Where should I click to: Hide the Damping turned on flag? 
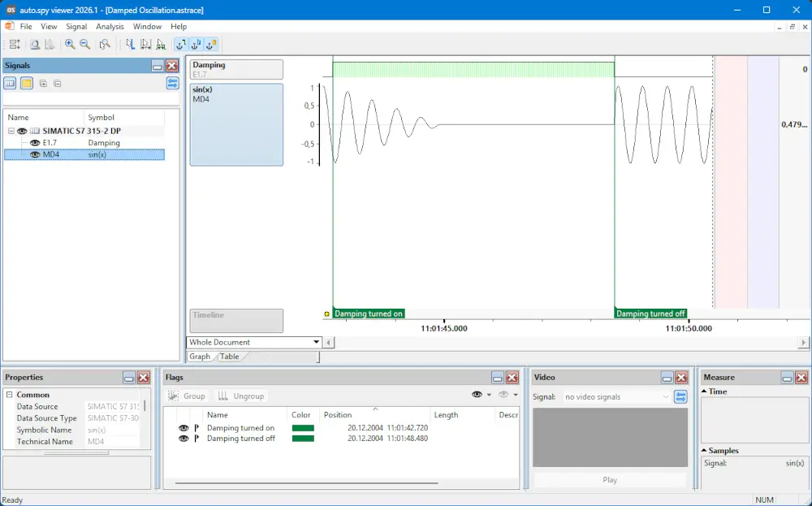click(x=184, y=428)
